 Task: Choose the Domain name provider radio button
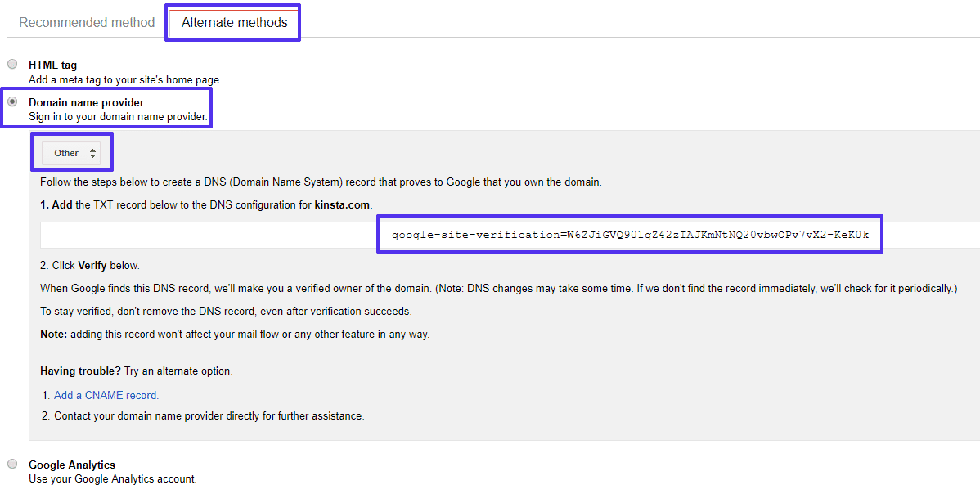[12, 101]
